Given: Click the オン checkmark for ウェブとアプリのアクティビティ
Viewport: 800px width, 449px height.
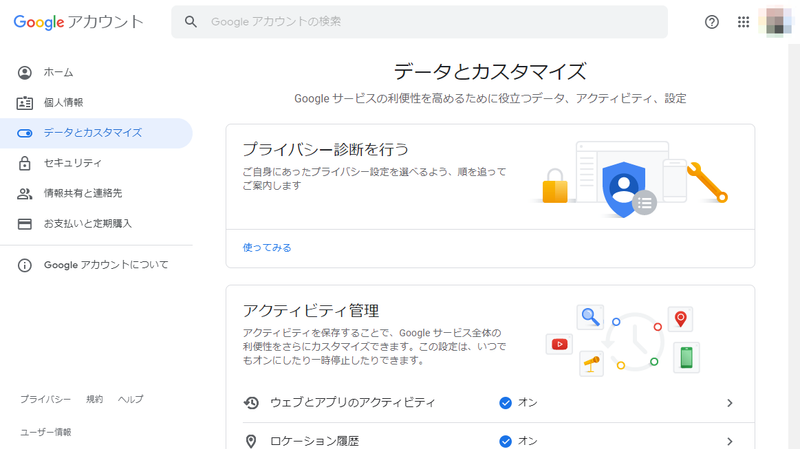Looking at the screenshot, I should tap(506, 403).
